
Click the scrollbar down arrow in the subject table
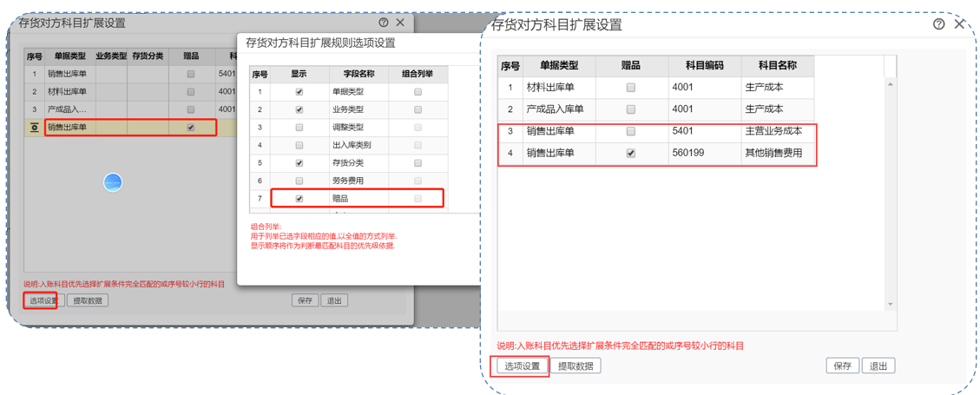coord(890,305)
